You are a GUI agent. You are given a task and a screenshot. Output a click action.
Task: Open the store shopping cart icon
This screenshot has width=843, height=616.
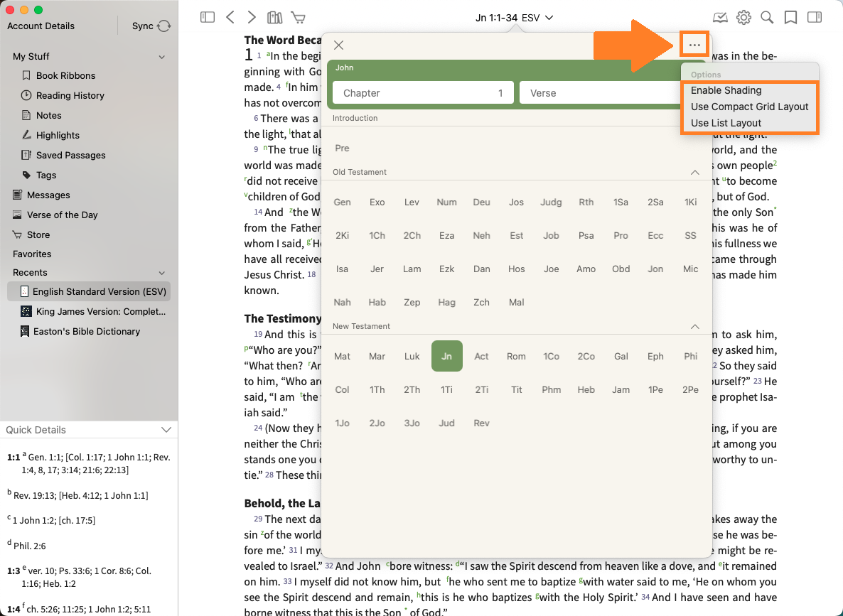298,18
